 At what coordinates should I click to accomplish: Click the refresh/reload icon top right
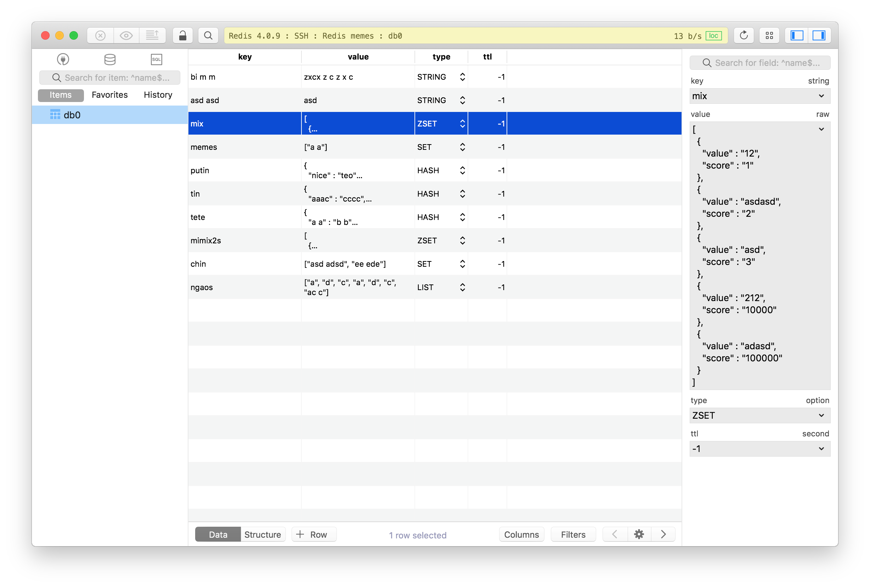coord(744,35)
